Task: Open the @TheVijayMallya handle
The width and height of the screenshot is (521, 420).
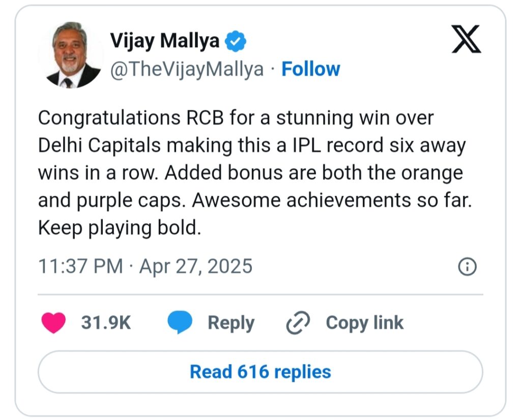Action: click(x=187, y=70)
